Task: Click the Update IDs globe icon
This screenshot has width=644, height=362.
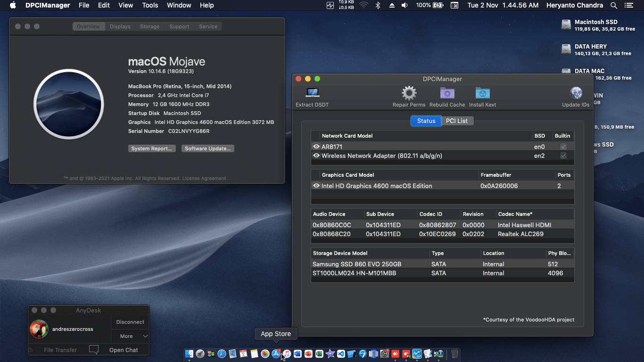Action: (576, 93)
